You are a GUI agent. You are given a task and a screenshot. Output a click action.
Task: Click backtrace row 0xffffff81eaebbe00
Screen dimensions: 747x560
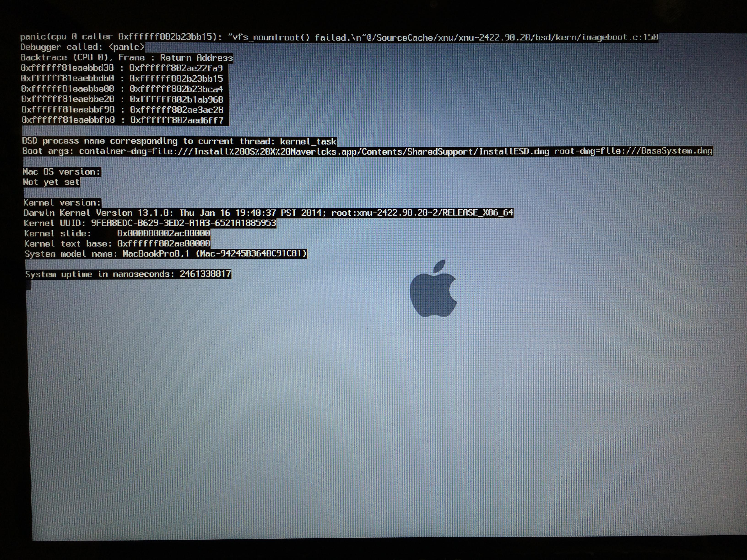pyautogui.click(x=122, y=89)
